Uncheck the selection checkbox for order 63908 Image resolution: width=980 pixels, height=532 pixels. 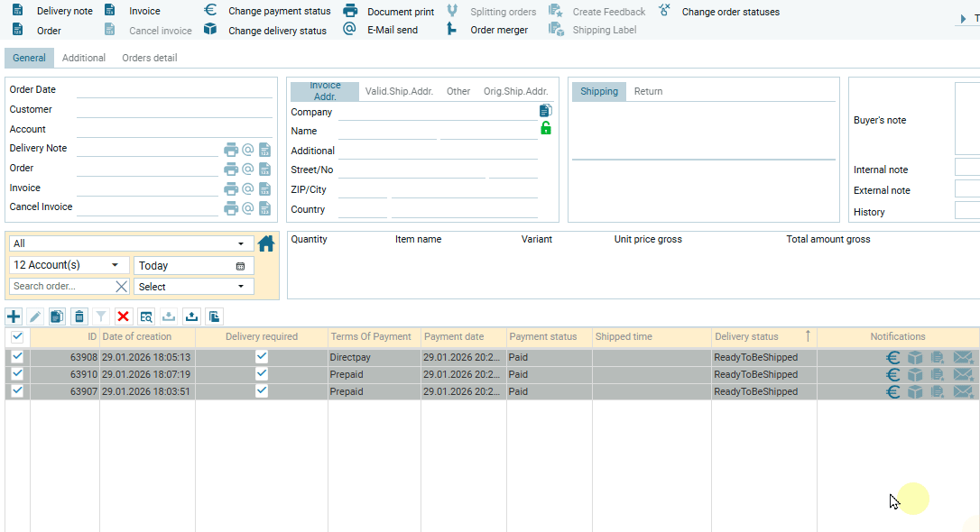point(17,357)
